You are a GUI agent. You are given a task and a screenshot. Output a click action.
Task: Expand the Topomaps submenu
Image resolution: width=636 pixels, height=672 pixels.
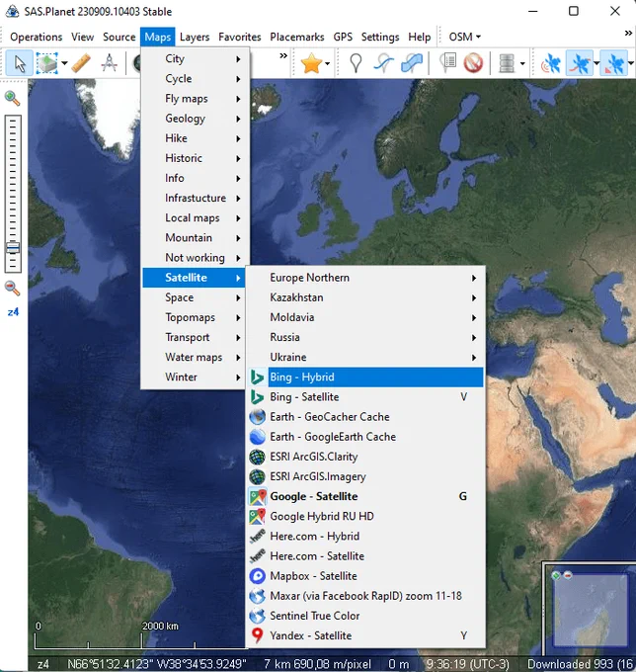(x=195, y=317)
